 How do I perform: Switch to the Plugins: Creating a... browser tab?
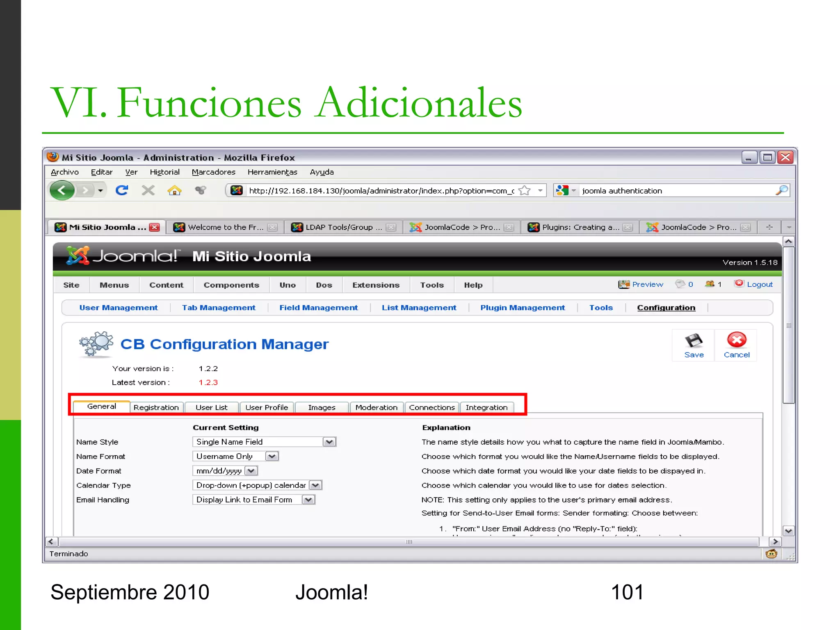point(580,227)
